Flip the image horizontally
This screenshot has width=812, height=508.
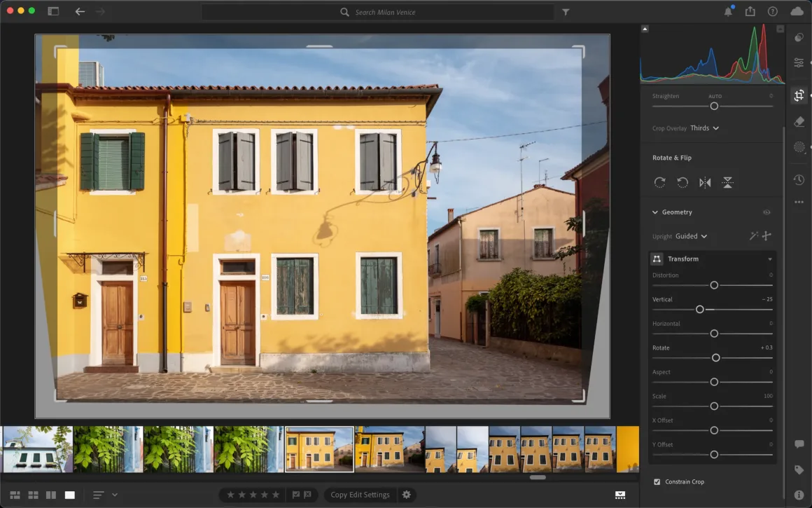click(705, 182)
